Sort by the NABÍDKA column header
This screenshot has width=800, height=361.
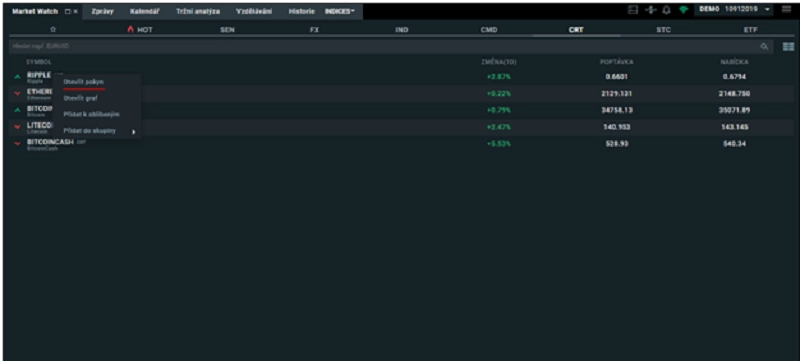[x=734, y=62]
